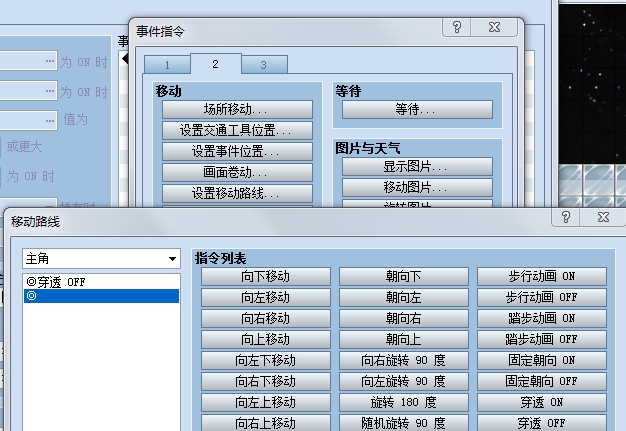Set 固定朝向 OFF
Image resolution: width=626 pixels, height=431 pixels.
pyautogui.click(x=542, y=382)
